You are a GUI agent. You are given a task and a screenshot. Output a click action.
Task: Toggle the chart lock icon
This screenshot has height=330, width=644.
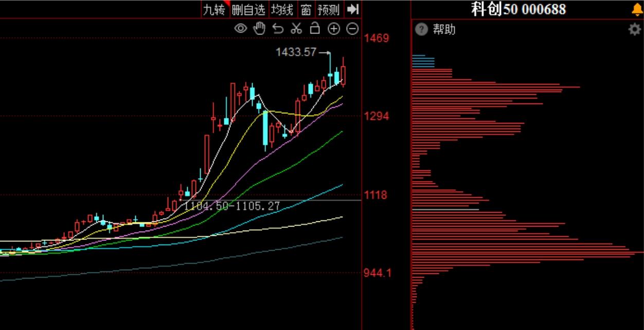pos(315,28)
